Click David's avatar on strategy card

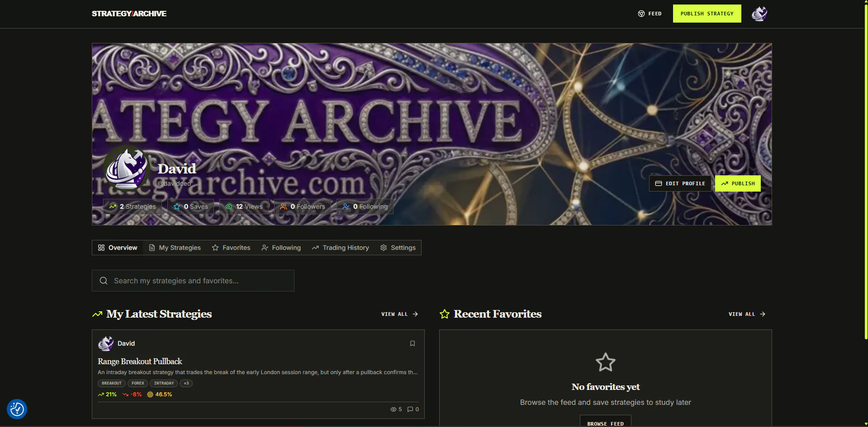pos(106,343)
